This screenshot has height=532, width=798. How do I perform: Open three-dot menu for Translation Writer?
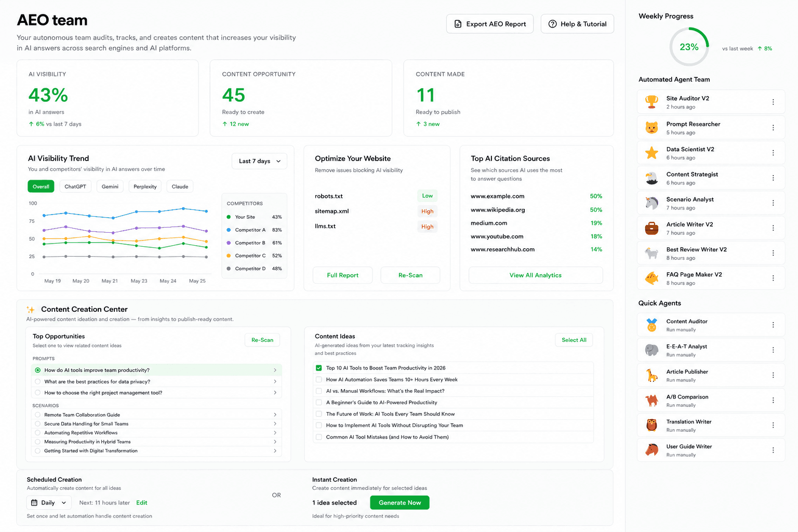tap(773, 425)
